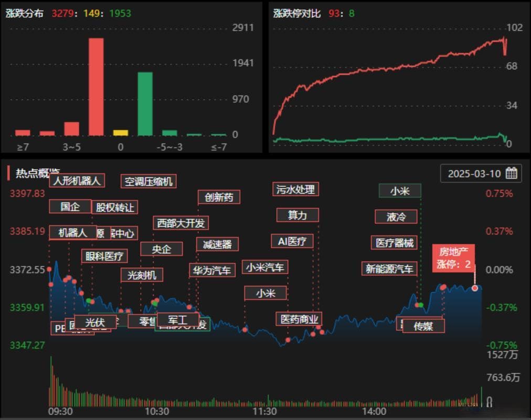Select the 人形机器人 hotspot tag
Screen dimensions: 531x420
click(x=77, y=180)
